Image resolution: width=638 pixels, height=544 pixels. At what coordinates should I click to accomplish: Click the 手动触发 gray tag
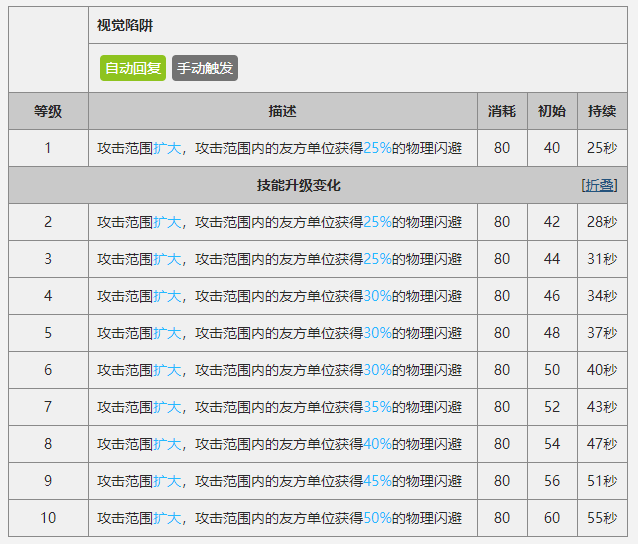coord(205,68)
